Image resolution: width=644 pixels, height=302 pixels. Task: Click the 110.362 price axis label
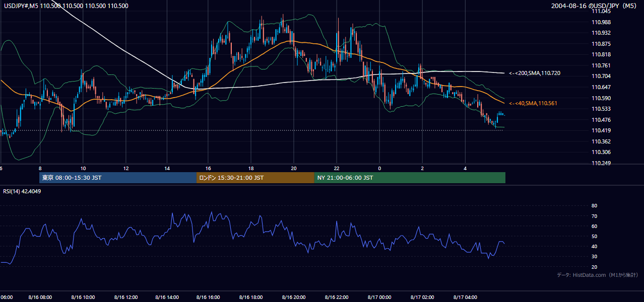(602, 141)
